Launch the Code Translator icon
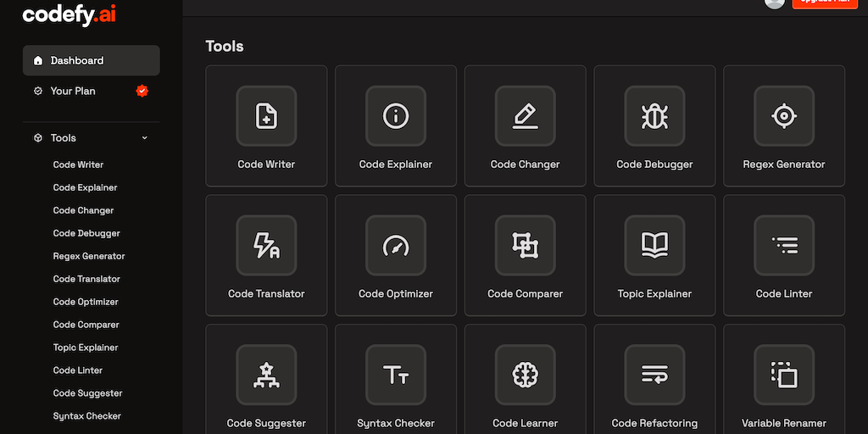 266,246
